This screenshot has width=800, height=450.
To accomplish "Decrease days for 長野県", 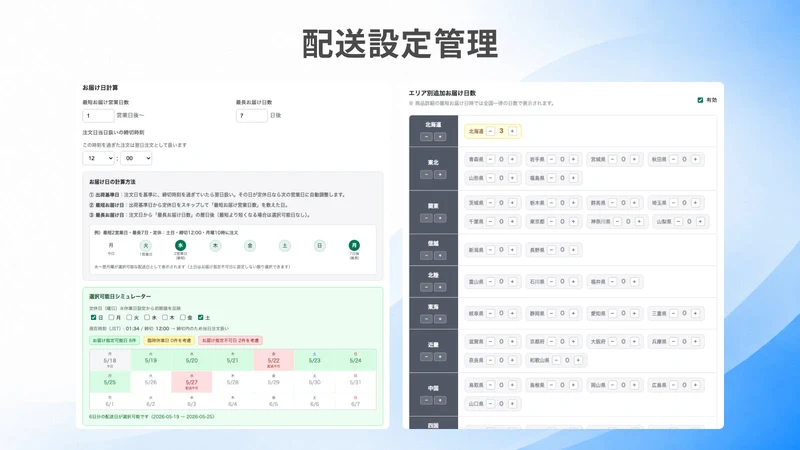I will pyautogui.click(x=552, y=250).
